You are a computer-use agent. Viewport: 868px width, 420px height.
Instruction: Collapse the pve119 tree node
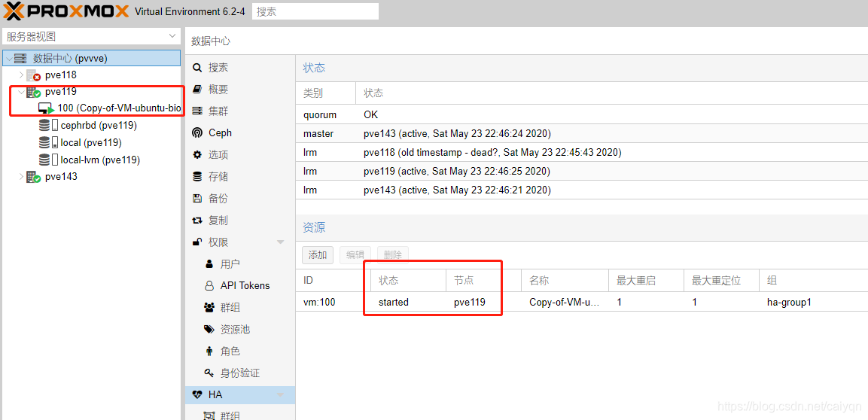(21, 93)
